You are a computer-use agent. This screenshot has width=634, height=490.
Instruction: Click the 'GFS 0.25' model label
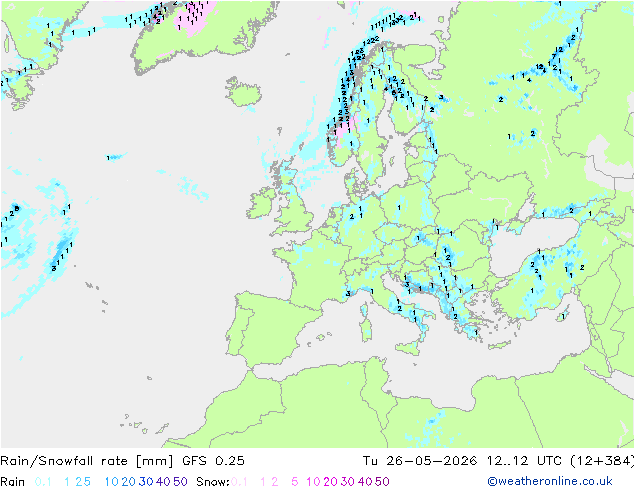(x=213, y=460)
